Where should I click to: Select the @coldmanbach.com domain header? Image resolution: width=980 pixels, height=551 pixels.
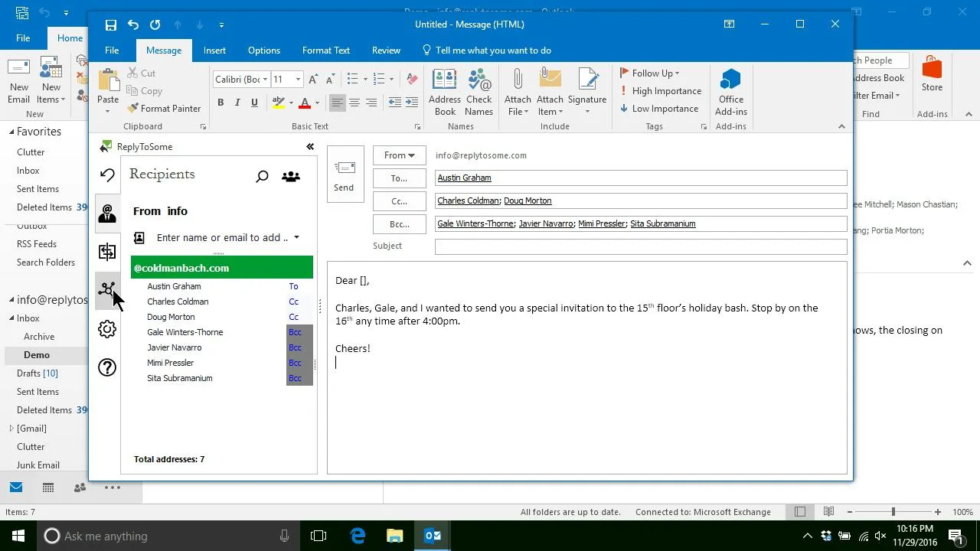(222, 268)
